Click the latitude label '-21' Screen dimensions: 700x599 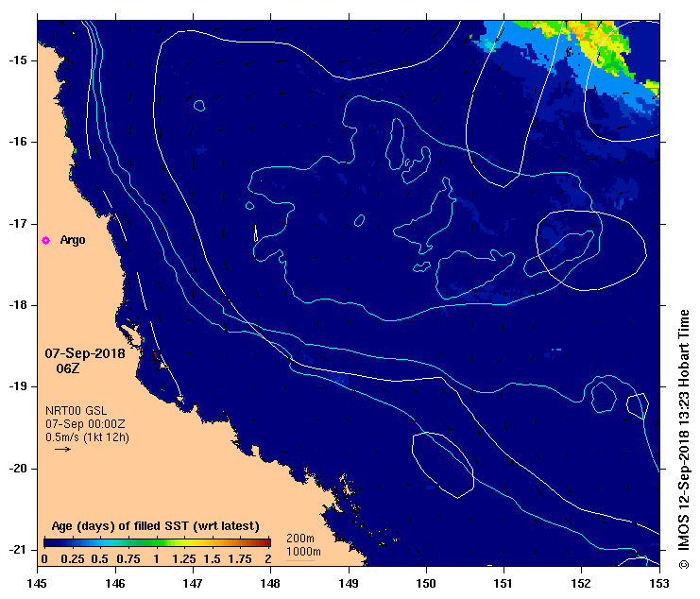(x=17, y=550)
